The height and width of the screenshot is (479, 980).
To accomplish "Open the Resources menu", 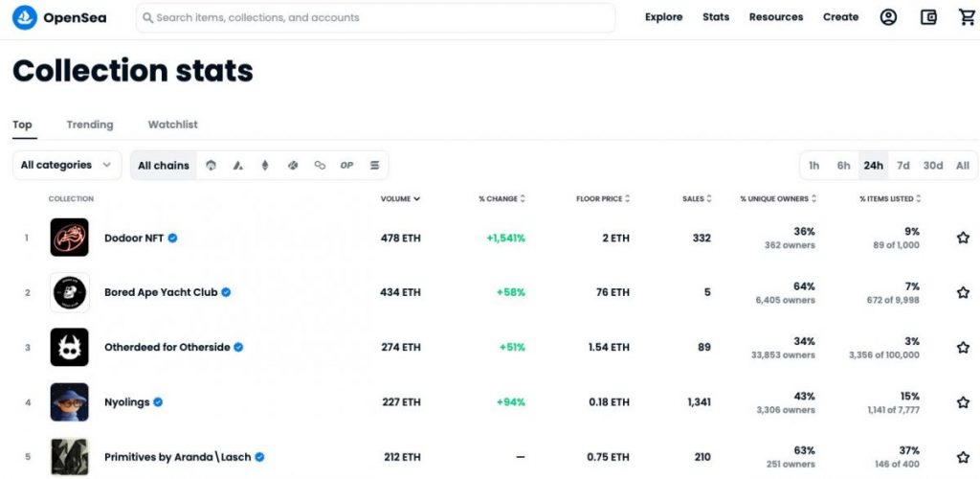I will click(776, 17).
